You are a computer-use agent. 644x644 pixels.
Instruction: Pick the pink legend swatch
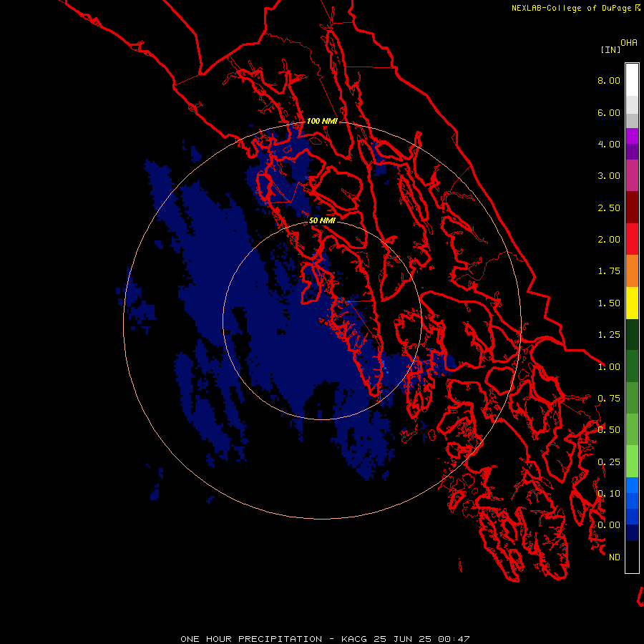point(632,175)
